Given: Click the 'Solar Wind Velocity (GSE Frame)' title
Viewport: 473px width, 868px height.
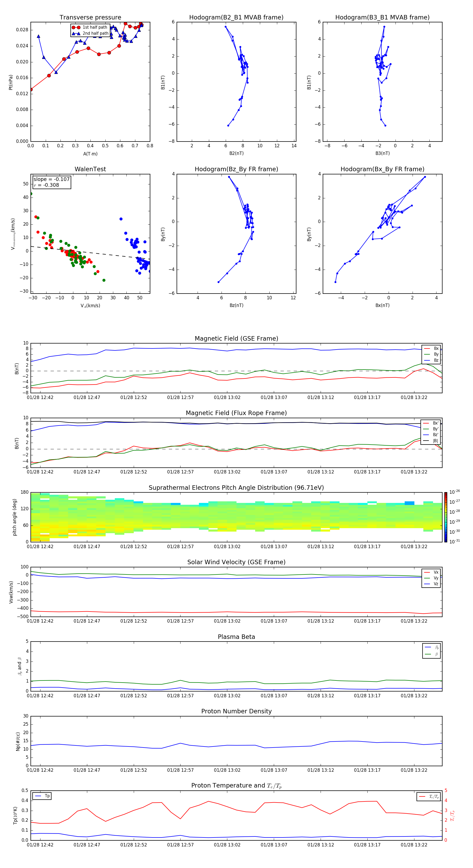Looking at the screenshot, I should point(236,562).
